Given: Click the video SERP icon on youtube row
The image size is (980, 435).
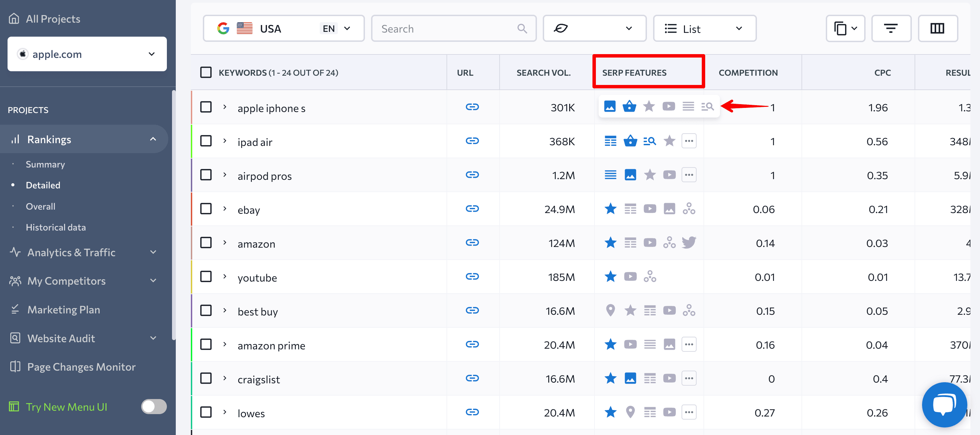Looking at the screenshot, I should [x=630, y=276].
